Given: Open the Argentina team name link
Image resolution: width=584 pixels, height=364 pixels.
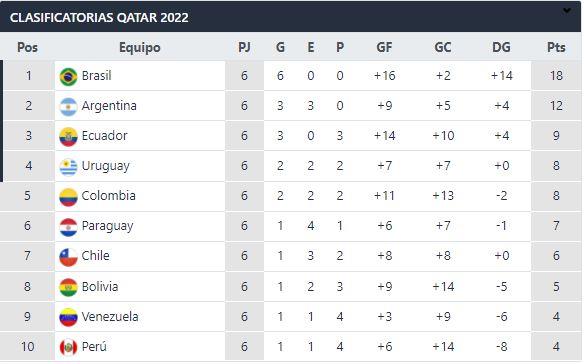Looking at the screenshot, I should (x=109, y=106).
